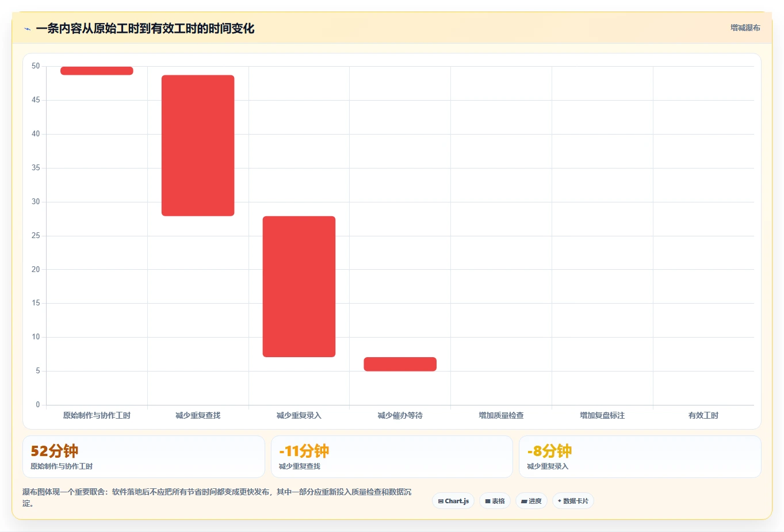Screen dimensions: 784x532
Task: Click y-axis value 50
Action: click(36, 66)
